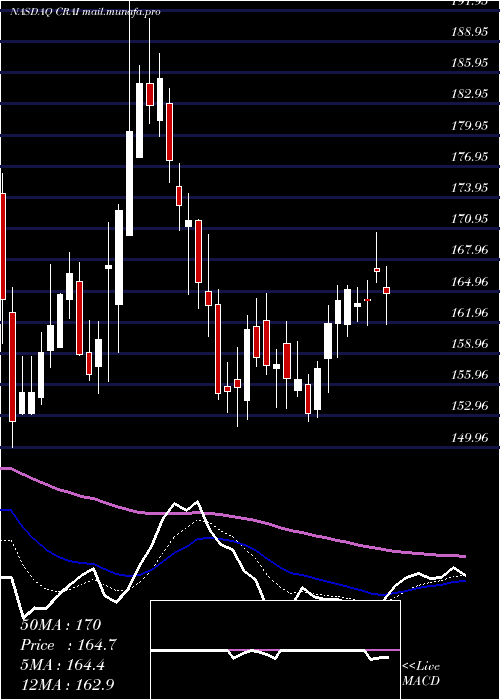This screenshot has height=700, width=500.
Task: Click the Live MACD label
Action: tap(421, 673)
